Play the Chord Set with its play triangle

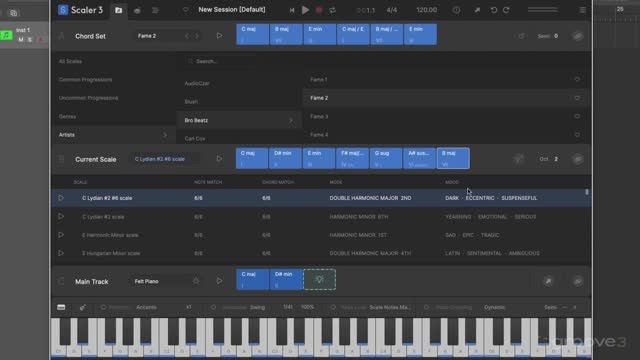219,36
